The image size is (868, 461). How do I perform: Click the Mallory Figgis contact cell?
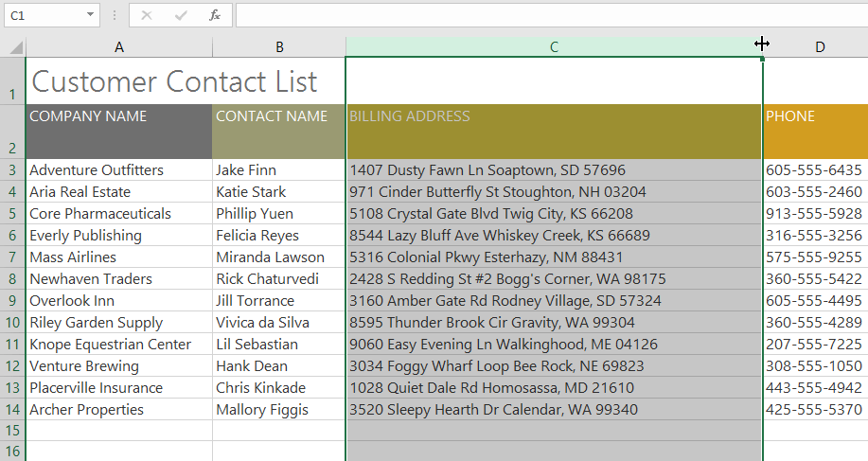279,410
